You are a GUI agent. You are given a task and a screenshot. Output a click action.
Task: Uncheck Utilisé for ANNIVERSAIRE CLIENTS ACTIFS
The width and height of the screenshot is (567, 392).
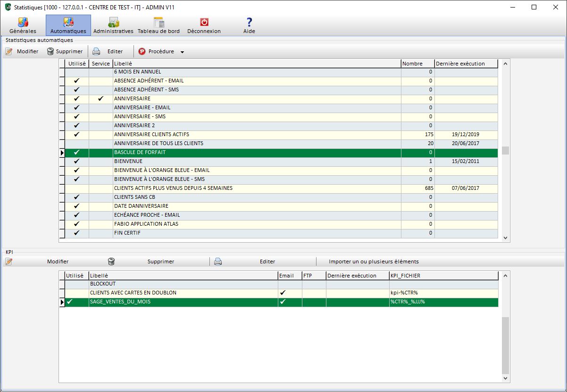77,135
